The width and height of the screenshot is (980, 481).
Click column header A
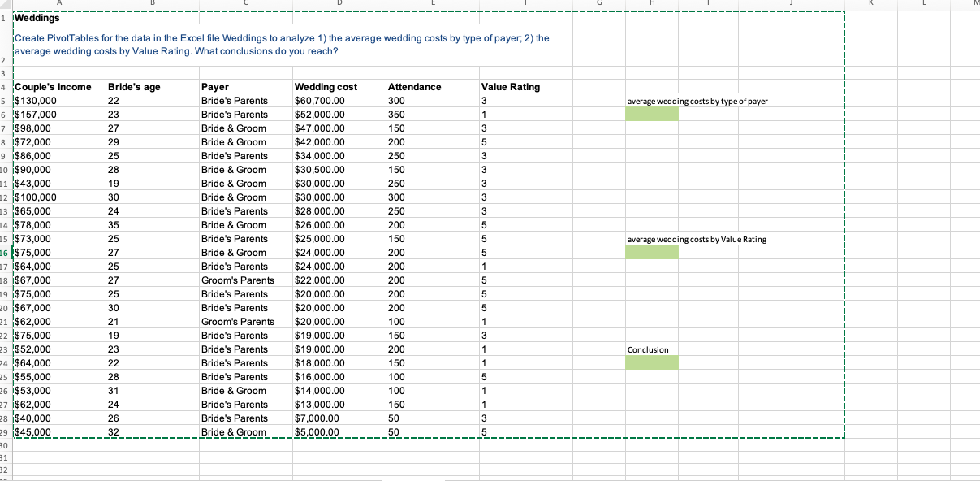[59, 4]
